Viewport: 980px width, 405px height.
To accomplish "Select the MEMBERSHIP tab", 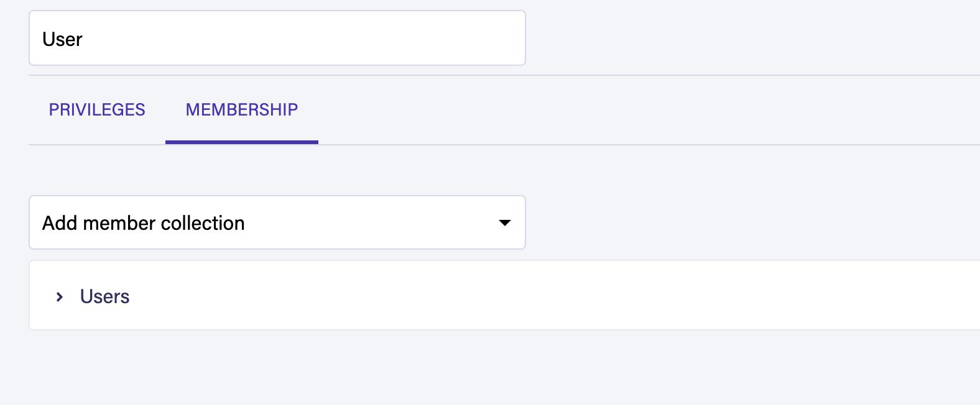I will pos(241,110).
